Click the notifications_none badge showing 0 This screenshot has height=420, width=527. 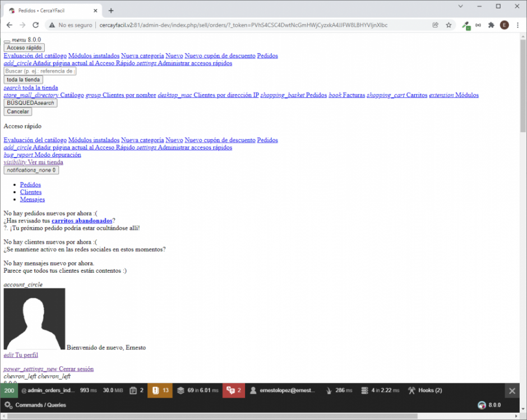31,170
